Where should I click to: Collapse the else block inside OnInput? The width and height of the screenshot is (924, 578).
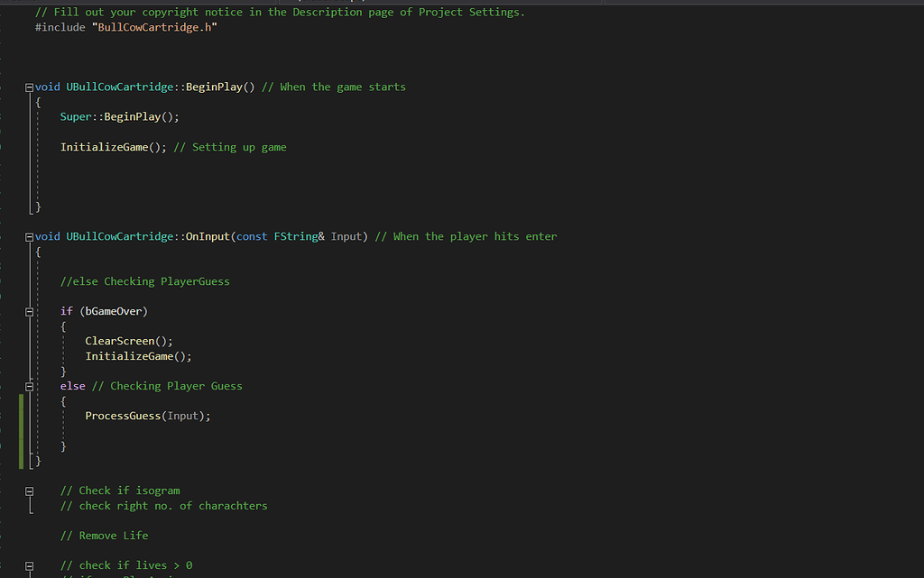29,385
